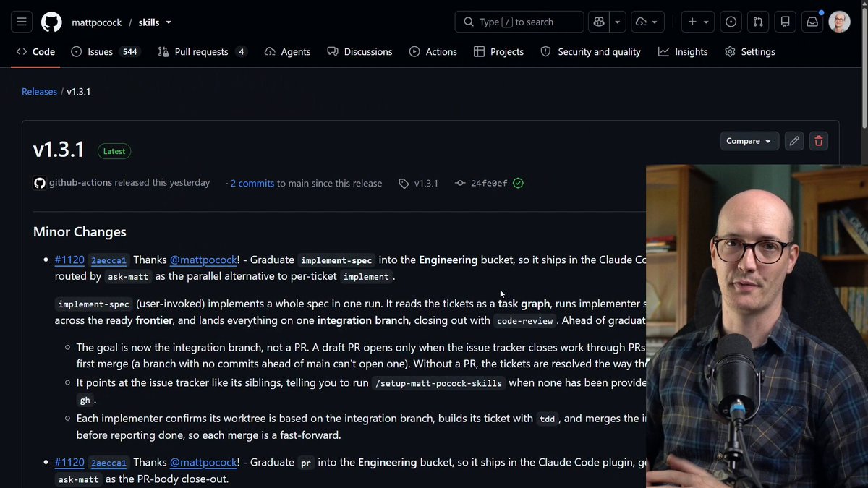Follow the Releases breadcrumb link
Image resolution: width=868 pixels, height=488 pixels.
39,91
